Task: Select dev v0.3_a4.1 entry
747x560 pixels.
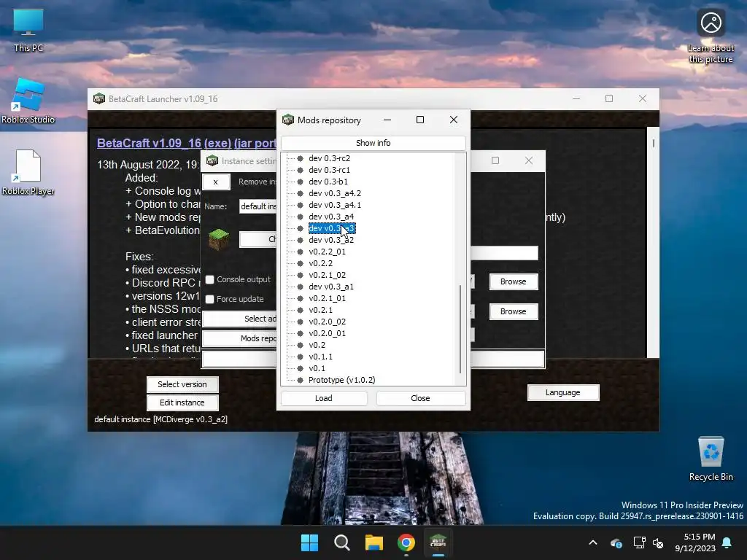Action: (335, 205)
